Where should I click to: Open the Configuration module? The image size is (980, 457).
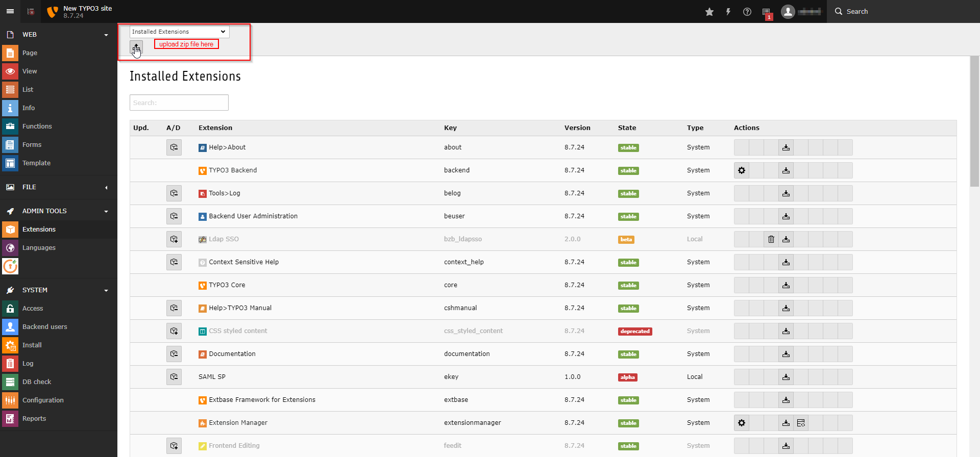(59, 400)
